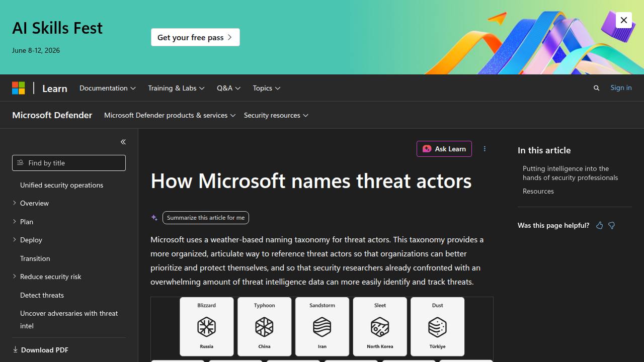Click the Ask Learn button
Screen dimensions: 644x362
pos(444,149)
